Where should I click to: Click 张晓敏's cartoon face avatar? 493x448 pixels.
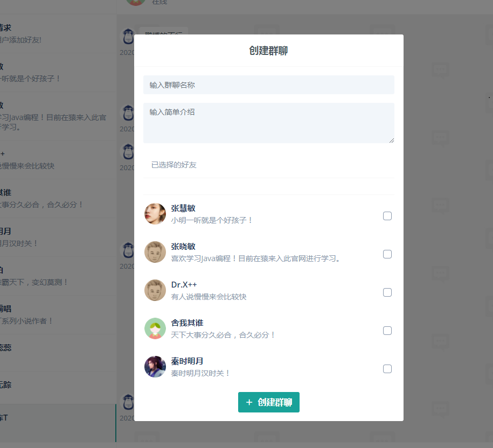[155, 252]
